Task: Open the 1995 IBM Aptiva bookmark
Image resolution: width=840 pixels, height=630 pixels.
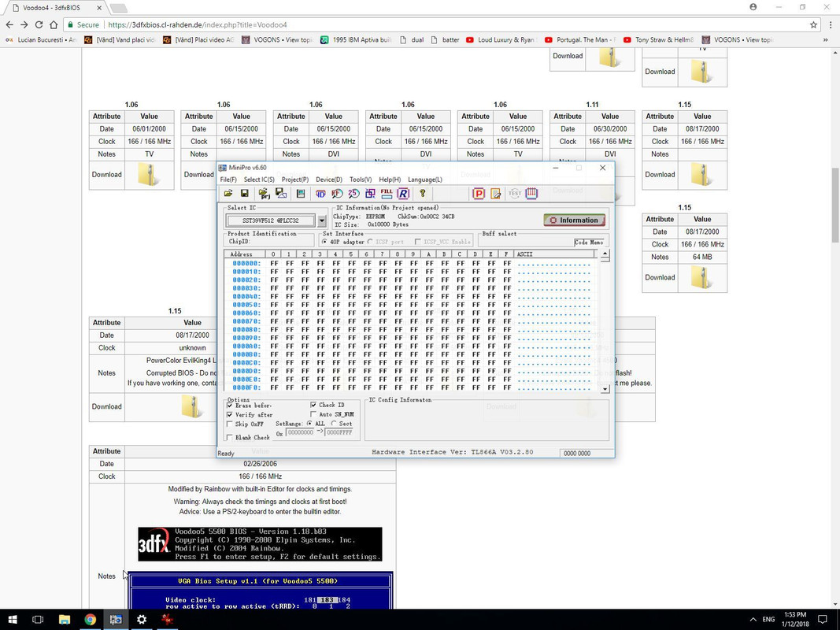Action: pos(356,39)
